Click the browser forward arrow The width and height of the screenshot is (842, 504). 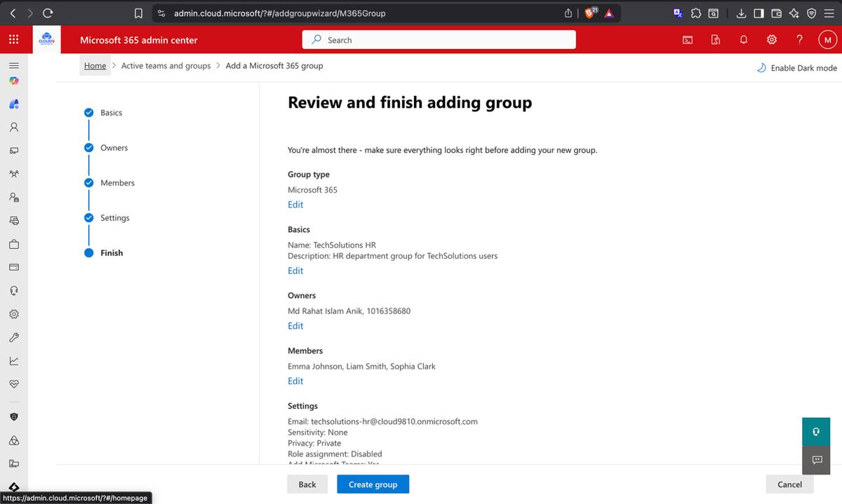30,13
